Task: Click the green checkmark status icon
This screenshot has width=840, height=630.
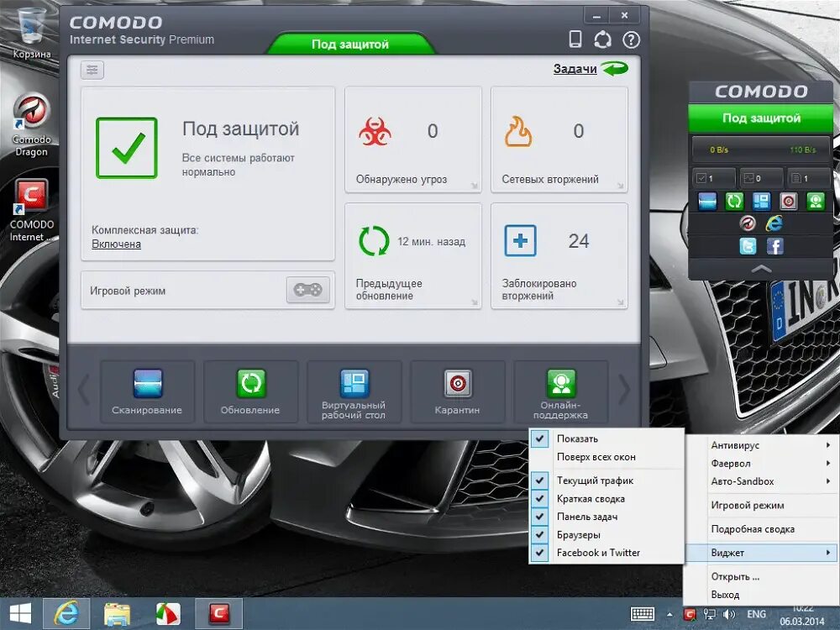Action: point(127,148)
